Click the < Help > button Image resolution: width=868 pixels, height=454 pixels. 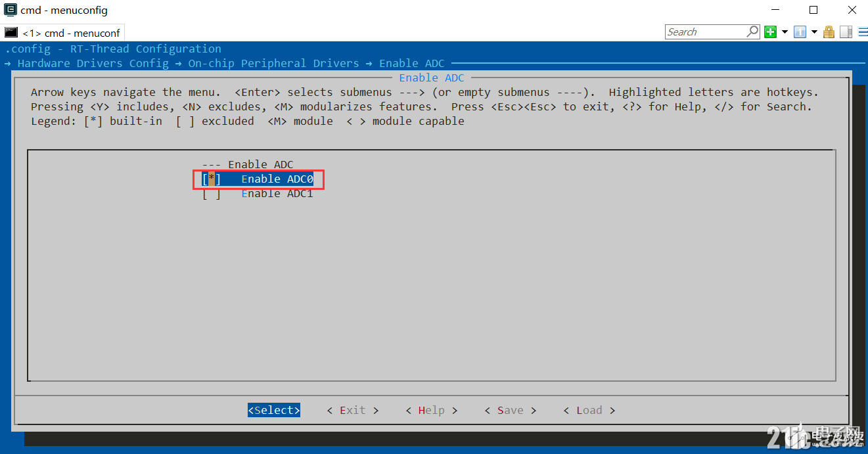click(432, 410)
